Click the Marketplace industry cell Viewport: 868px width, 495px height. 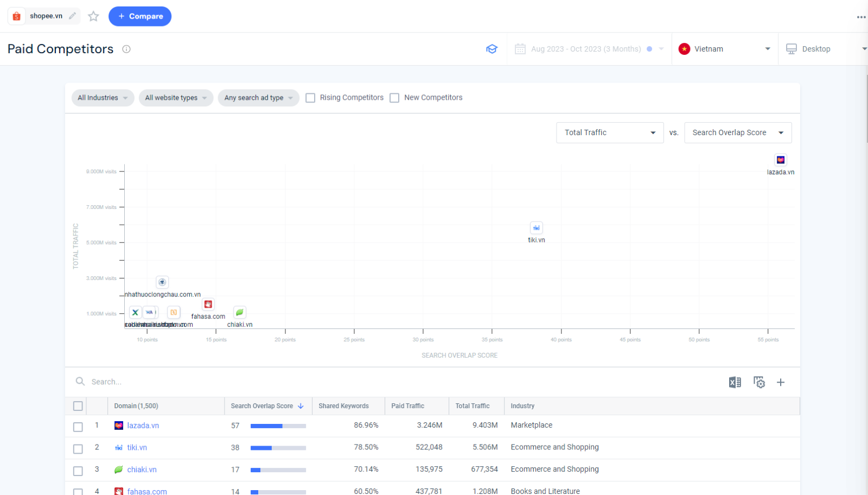tap(531, 425)
